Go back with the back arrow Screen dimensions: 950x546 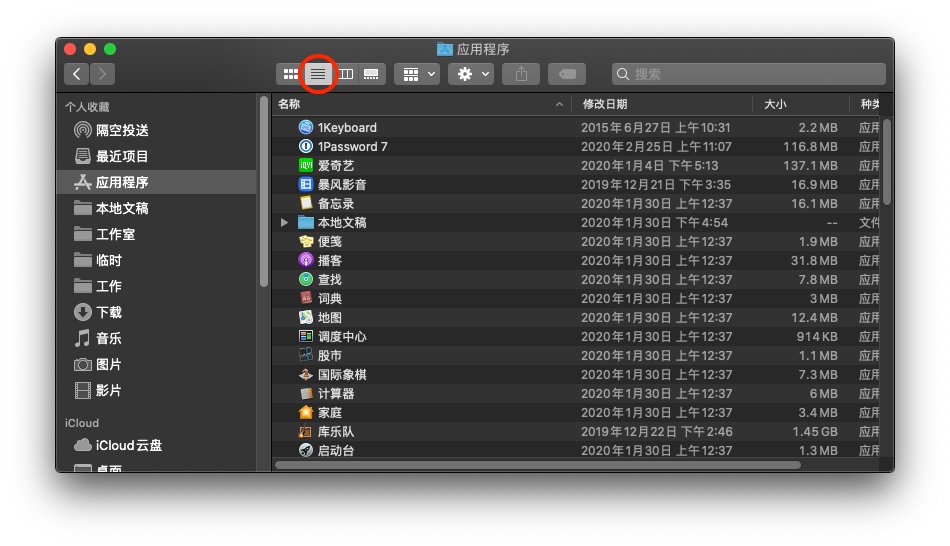(77, 74)
